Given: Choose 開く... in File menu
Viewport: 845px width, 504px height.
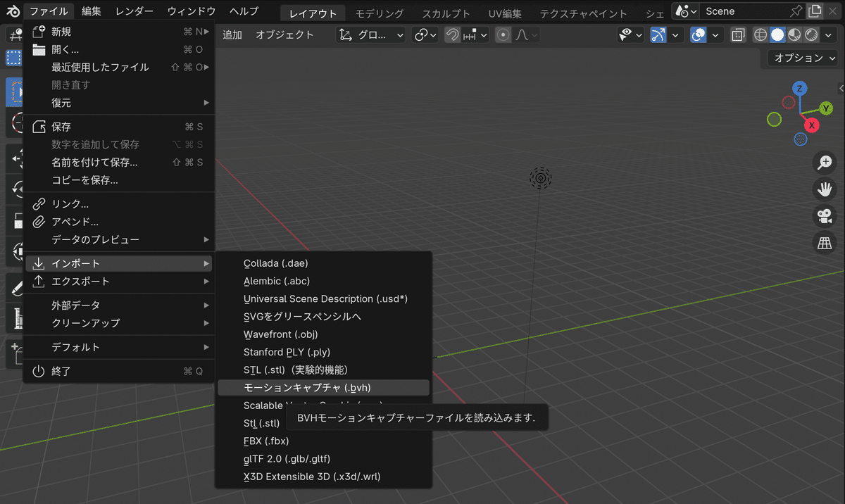Looking at the screenshot, I should [120, 49].
